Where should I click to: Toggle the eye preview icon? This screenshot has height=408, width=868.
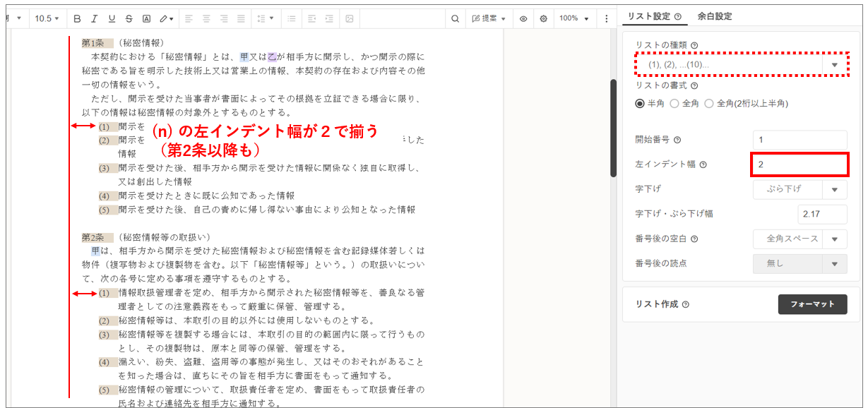click(523, 18)
